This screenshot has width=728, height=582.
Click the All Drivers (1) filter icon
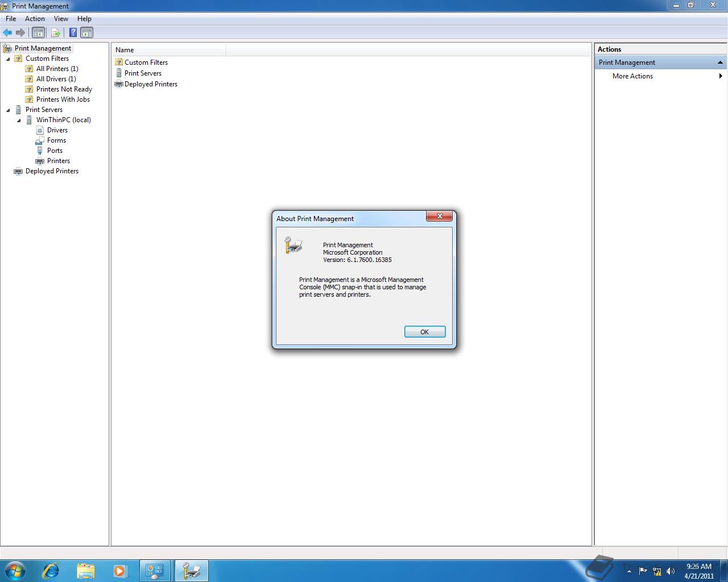pos(29,79)
